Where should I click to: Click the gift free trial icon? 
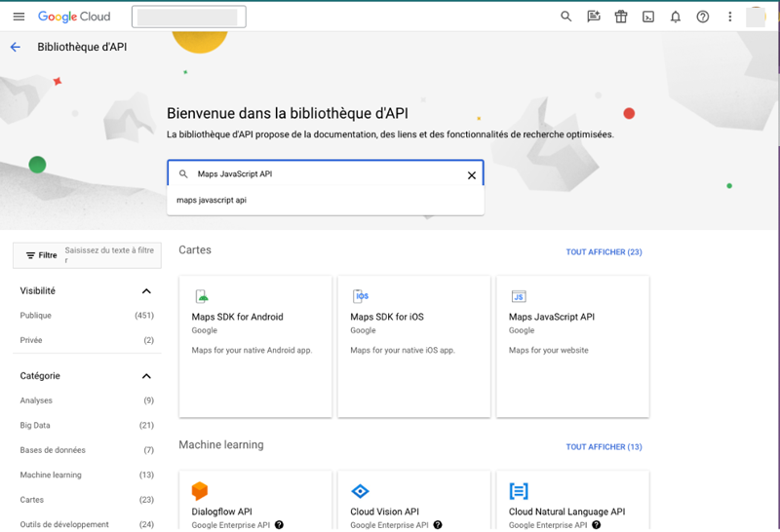point(621,17)
